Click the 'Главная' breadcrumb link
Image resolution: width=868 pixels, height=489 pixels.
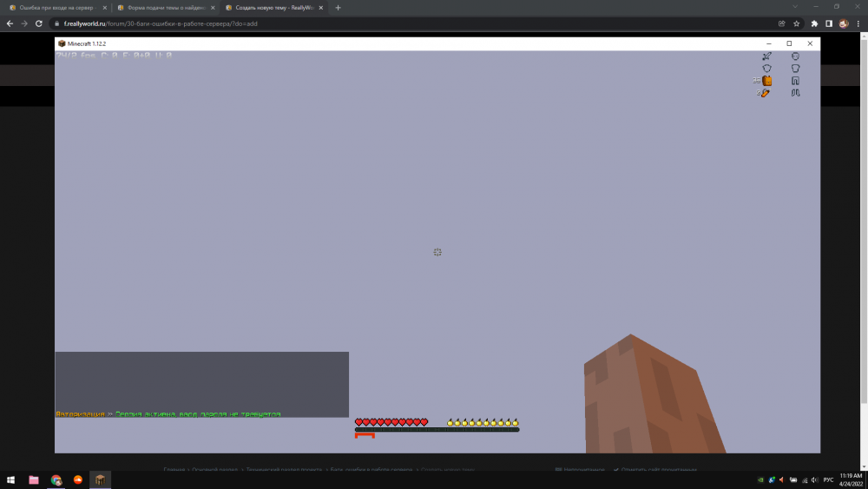pyautogui.click(x=174, y=470)
